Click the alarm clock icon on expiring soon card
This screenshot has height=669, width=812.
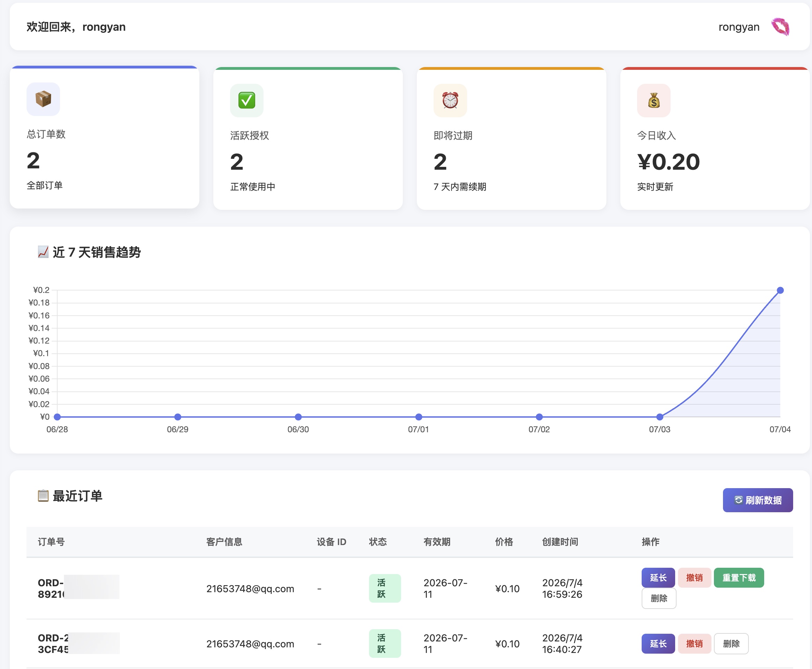(450, 100)
